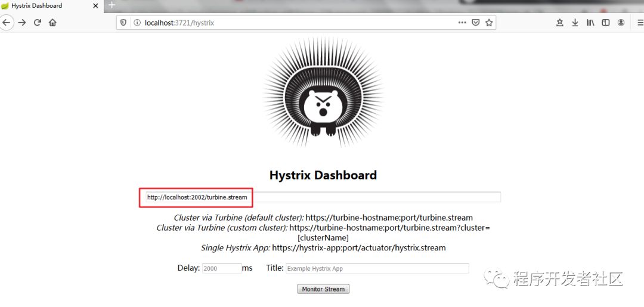Open the browser home page

tap(52, 23)
